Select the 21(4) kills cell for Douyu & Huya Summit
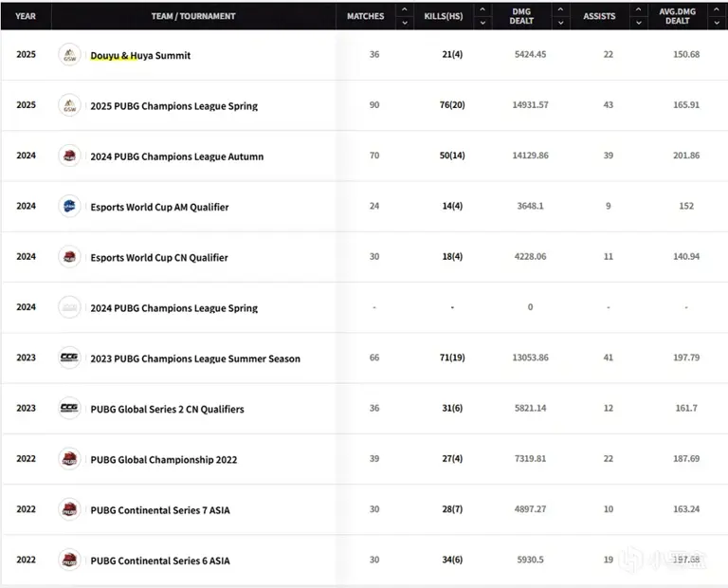 point(452,55)
